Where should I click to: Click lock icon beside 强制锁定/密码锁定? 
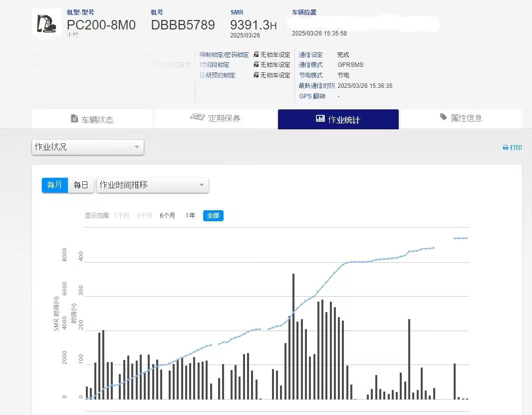coord(256,55)
